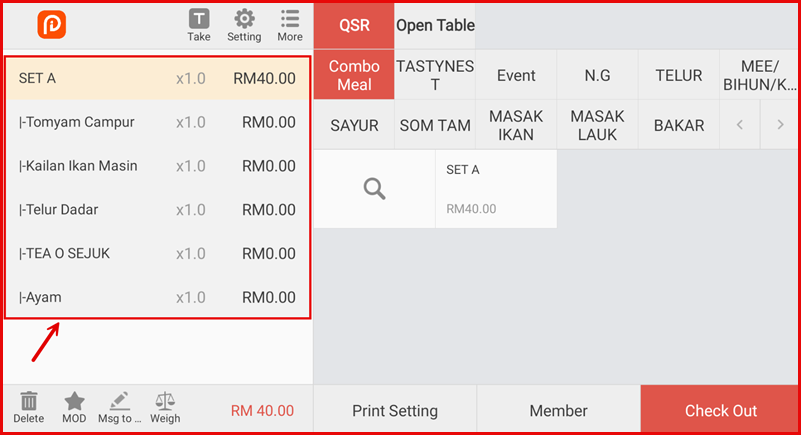The height and width of the screenshot is (435, 801).
Task: Show next categories with right arrow
Action: (x=780, y=126)
